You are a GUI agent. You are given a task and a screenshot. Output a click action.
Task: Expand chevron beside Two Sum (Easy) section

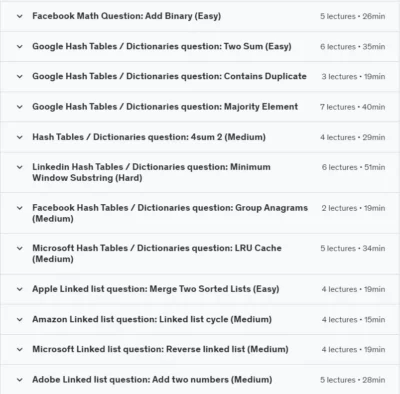pos(20,46)
